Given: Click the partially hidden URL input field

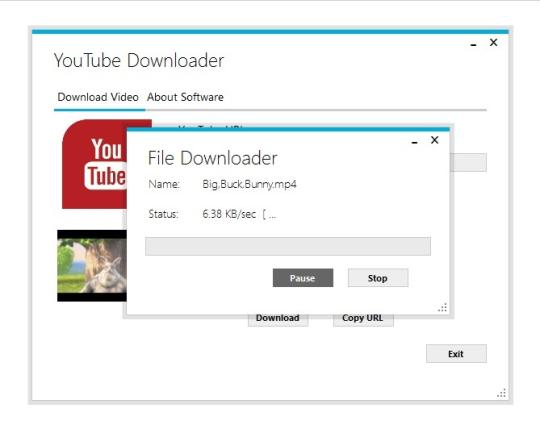Looking at the screenshot, I should point(468,162).
